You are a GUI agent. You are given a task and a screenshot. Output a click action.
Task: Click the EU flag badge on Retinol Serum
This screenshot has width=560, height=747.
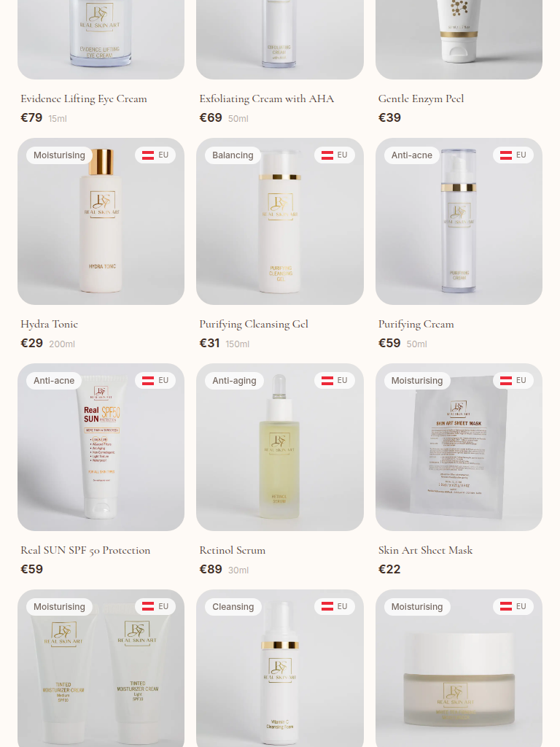pyautogui.click(x=334, y=381)
